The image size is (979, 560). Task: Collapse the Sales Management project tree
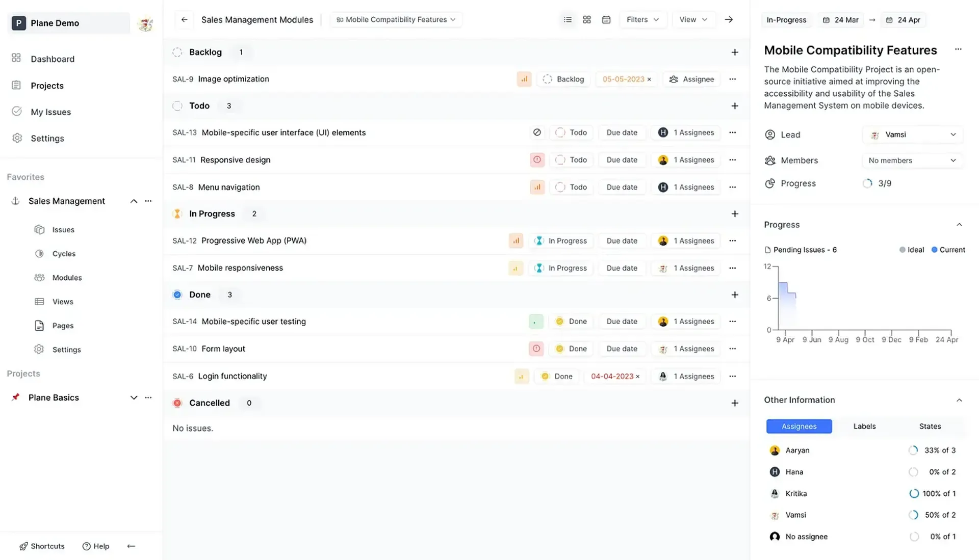(134, 201)
